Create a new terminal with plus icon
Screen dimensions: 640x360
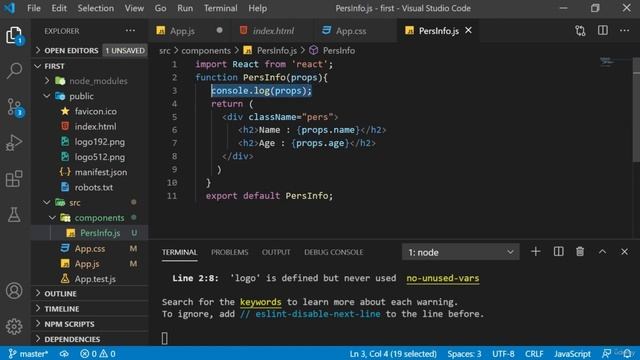point(536,252)
